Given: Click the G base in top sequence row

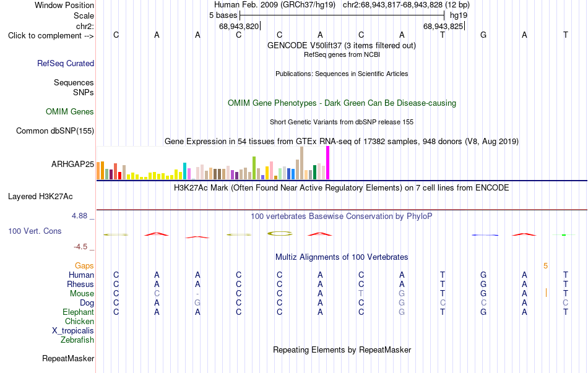Looking at the screenshot, I should tap(483, 35).
